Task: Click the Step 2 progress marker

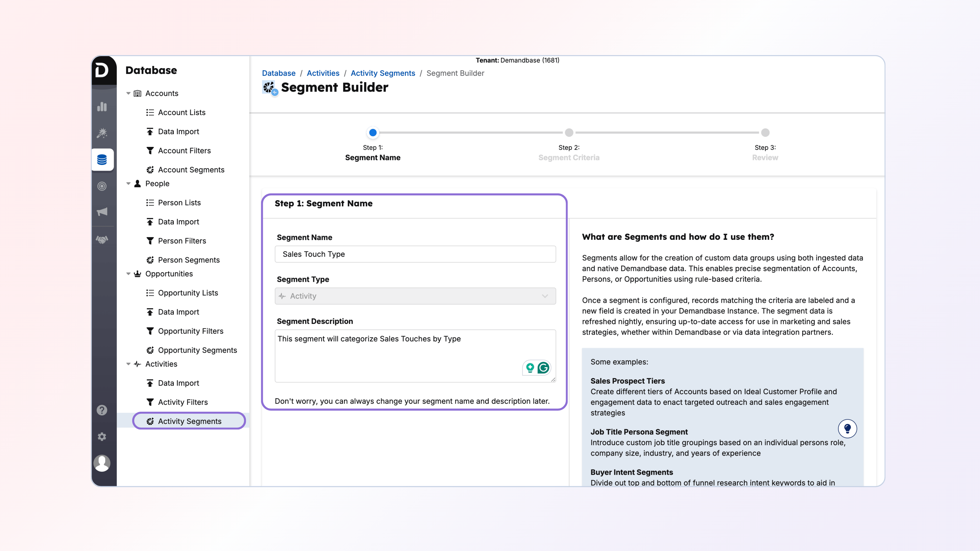Action: pos(569,133)
